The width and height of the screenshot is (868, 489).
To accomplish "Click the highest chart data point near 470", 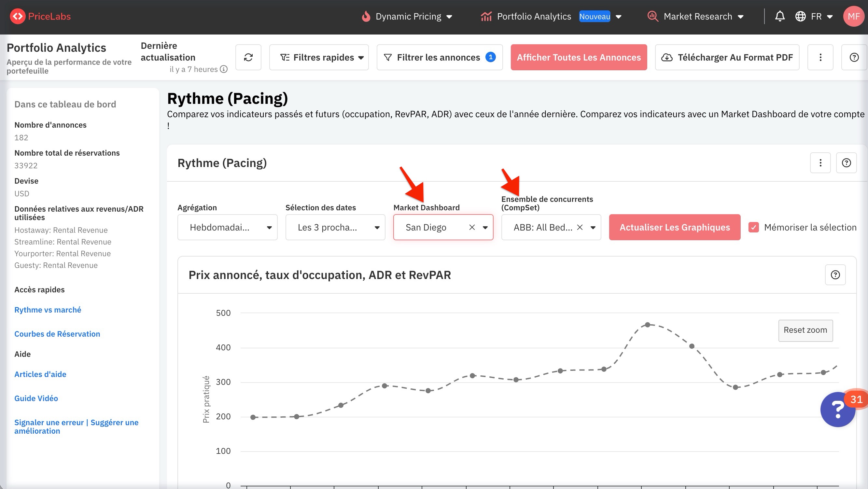I will [x=647, y=325].
